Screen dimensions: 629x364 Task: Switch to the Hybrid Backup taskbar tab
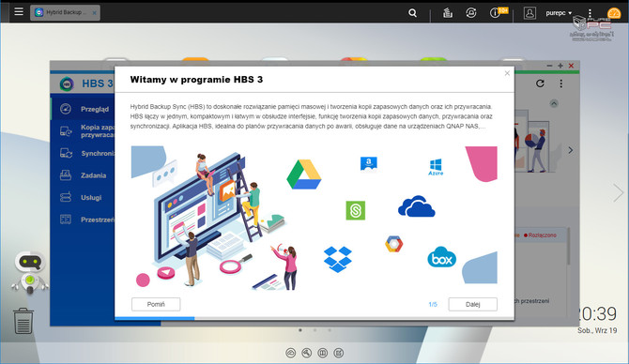tap(65, 12)
